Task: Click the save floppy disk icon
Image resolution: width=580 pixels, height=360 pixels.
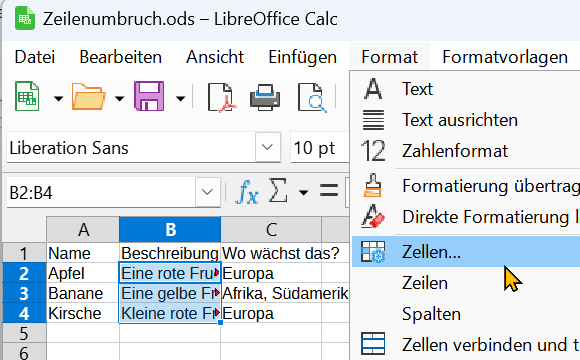Action: coord(149,97)
